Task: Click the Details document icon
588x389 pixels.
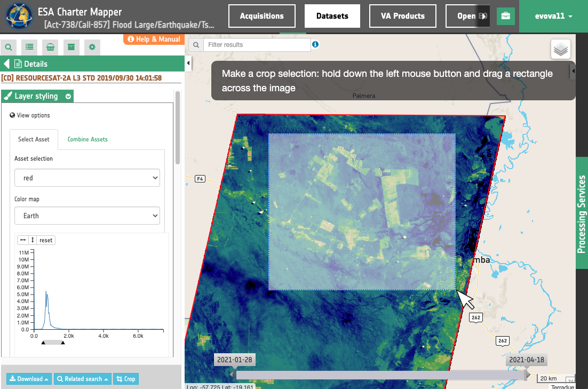Action: 18,64
